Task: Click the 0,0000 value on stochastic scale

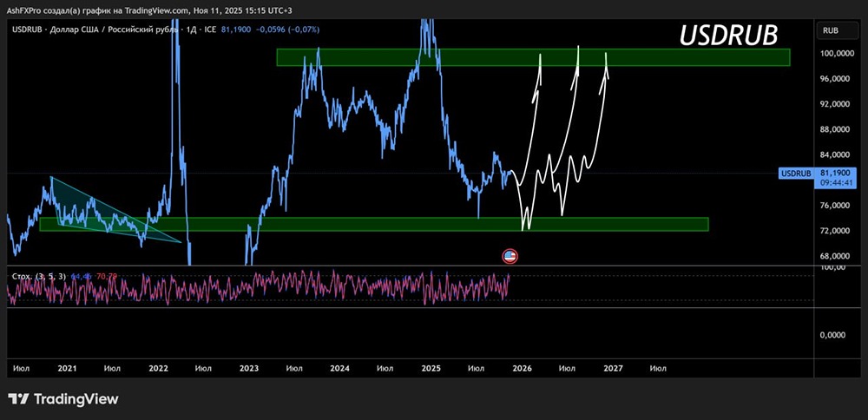Action: (x=835, y=335)
